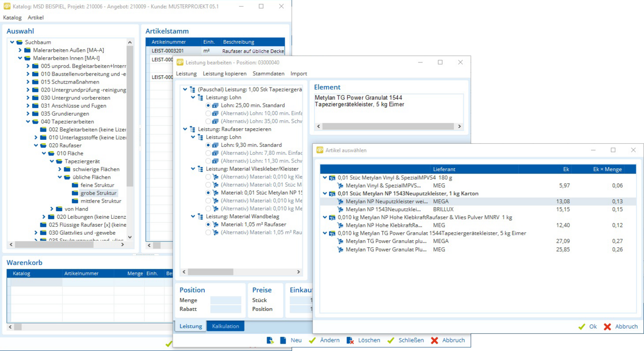Image resolution: width=644 pixels, height=351 pixels.
Task: Expand Malerarbeiten Außen [MA-A] node
Action: point(20,50)
